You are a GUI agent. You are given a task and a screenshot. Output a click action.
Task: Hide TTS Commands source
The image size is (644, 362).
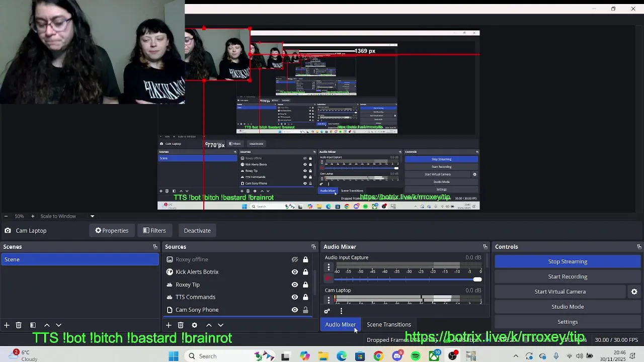tap(295, 297)
